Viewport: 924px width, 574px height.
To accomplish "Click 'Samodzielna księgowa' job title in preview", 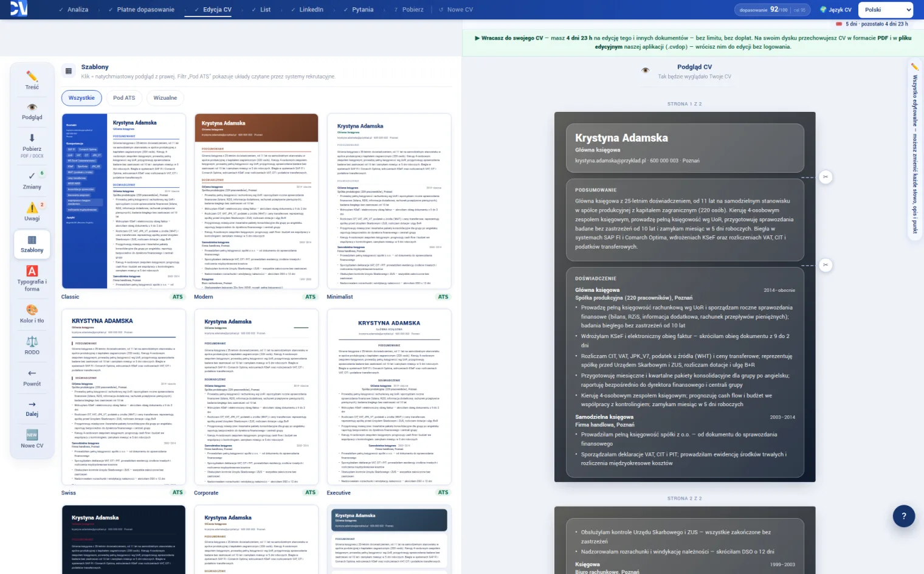I will 604,417.
